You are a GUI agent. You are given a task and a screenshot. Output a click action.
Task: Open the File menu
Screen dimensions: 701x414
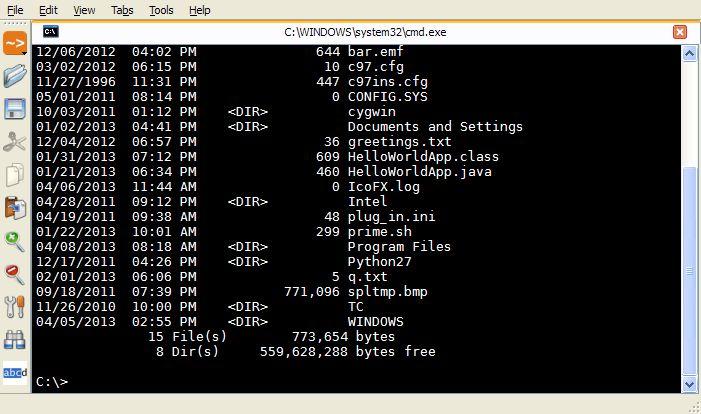click(x=15, y=10)
